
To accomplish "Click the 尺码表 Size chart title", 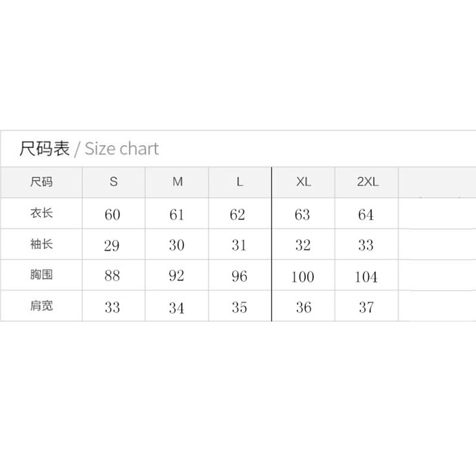I will [89, 148].
